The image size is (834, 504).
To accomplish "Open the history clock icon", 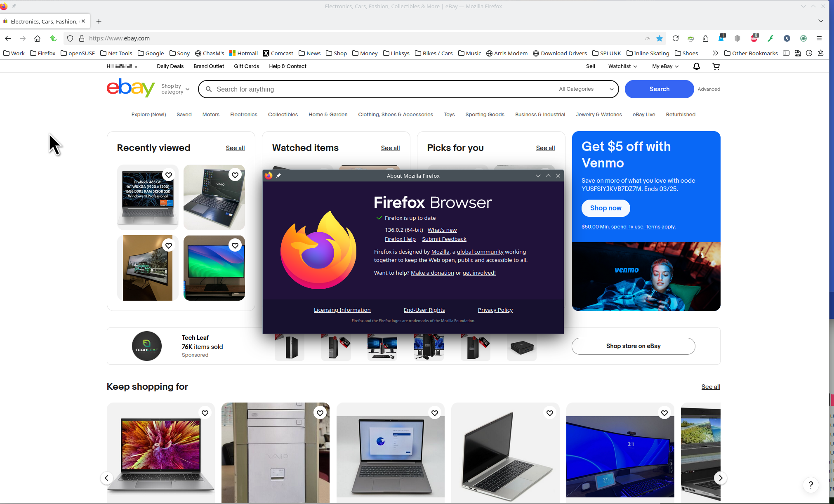I will pyautogui.click(x=809, y=53).
